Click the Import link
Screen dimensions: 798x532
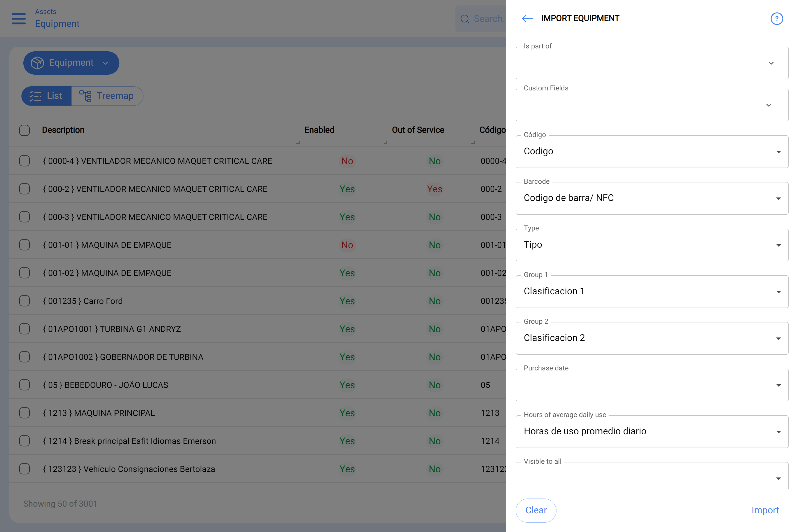[765, 510]
